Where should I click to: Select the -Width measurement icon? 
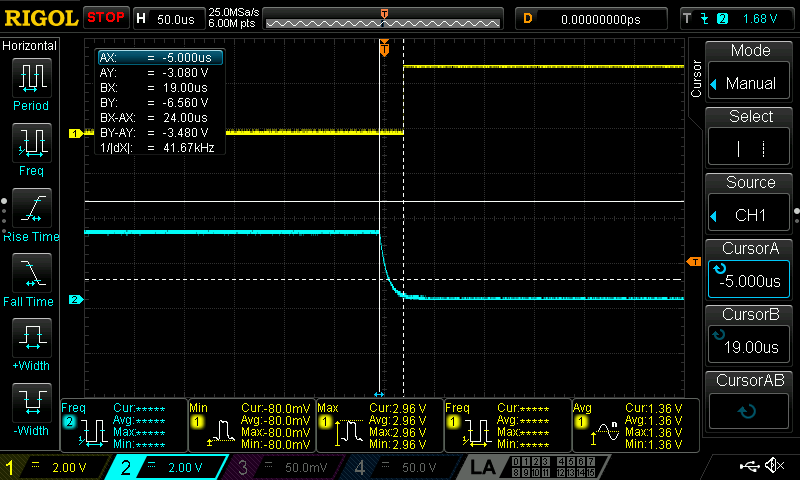[31, 409]
